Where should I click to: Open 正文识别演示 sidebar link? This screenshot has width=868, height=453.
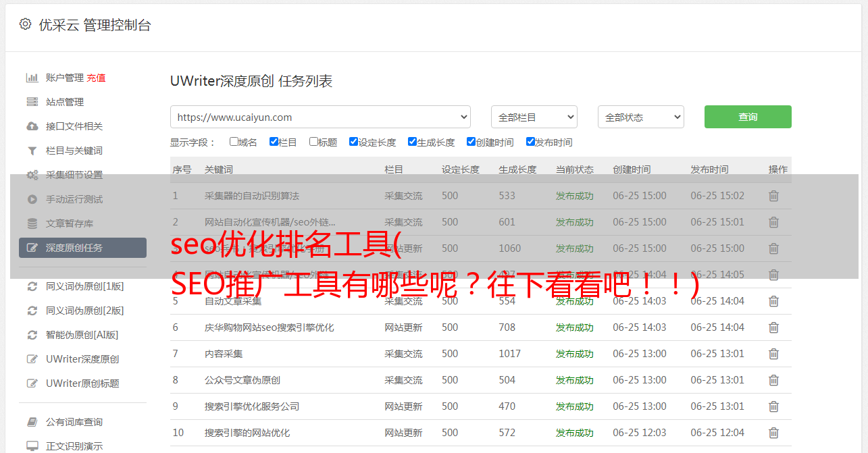[x=74, y=446]
